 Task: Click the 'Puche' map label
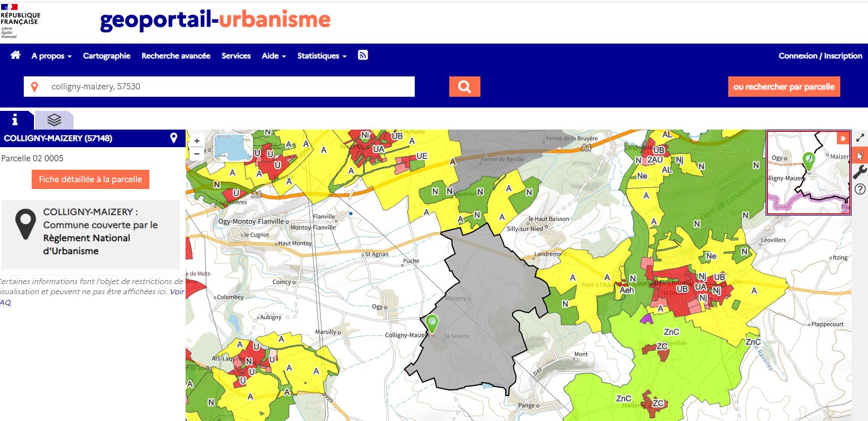click(x=411, y=261)
